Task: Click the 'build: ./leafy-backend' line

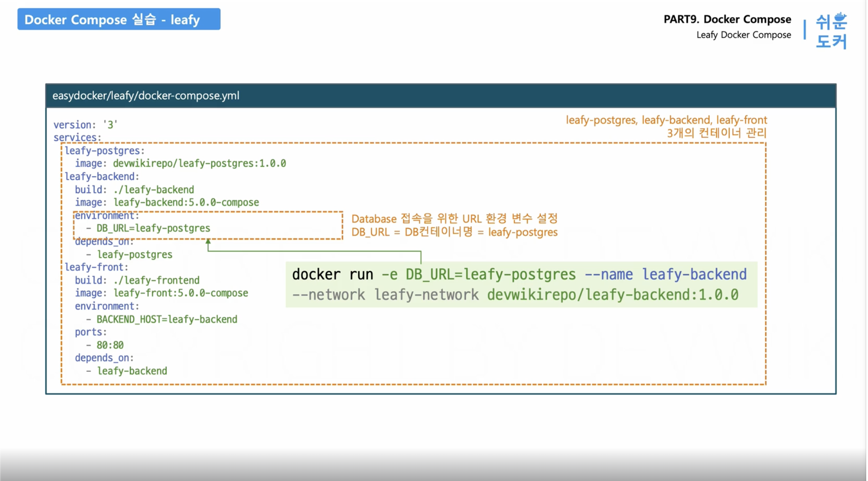Action: tap(134, 190)
